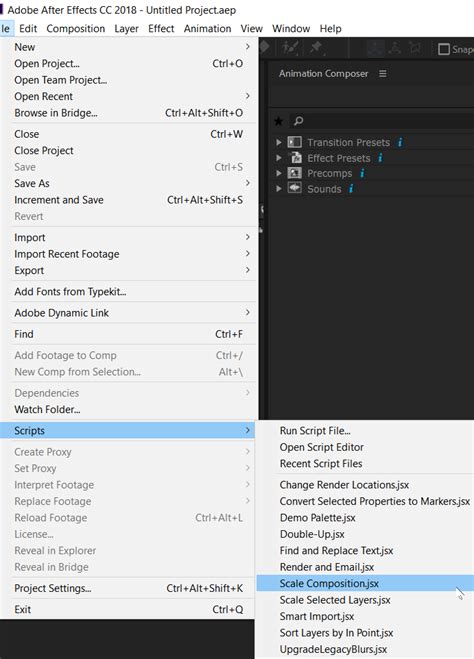Open the Composition menu
474x659 pixels.
(76, 29)
